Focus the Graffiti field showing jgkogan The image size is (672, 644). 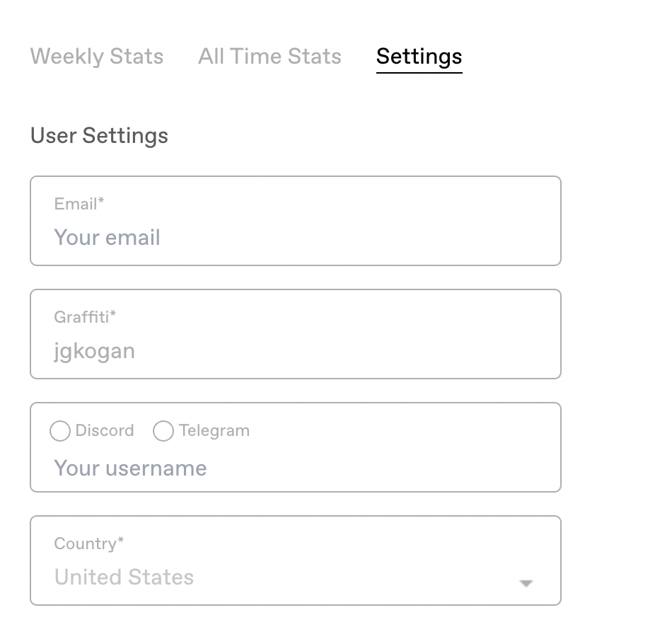(295, 350)
